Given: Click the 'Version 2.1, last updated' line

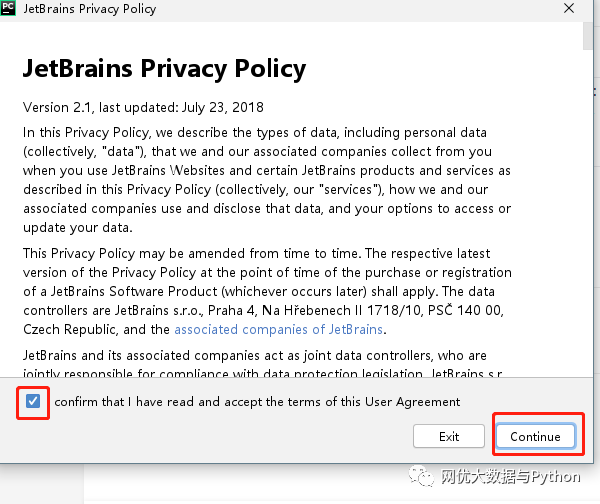Looking at the screenshot, I should [143, 108].
